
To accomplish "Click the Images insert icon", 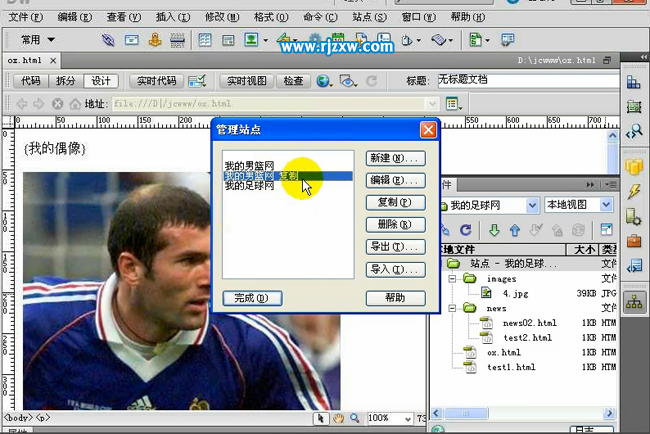I will tap(251, 40).
